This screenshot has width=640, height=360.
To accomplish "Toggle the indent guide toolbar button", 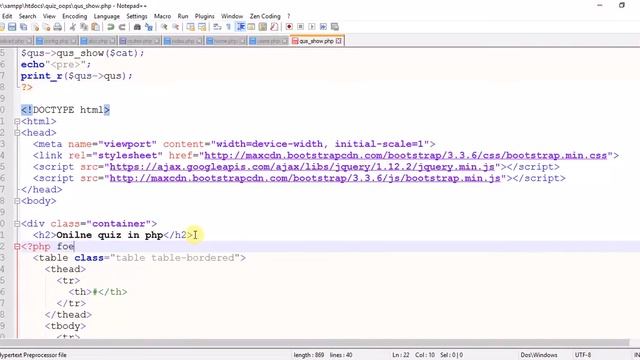I will tap(241, 27).
